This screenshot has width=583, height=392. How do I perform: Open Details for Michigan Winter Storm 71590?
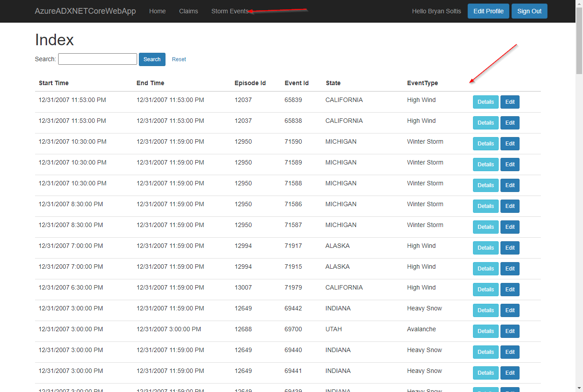(485, 144)
